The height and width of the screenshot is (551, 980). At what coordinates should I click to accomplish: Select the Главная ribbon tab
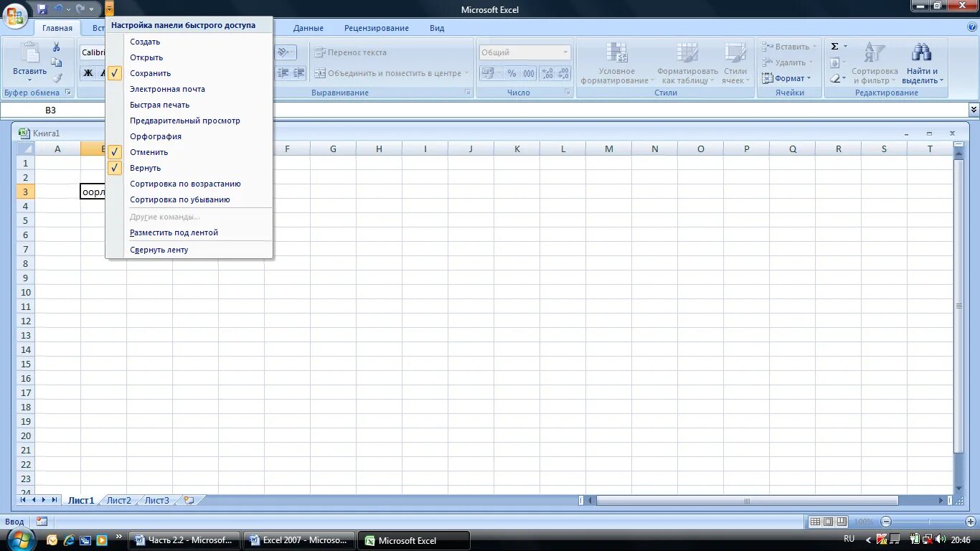[57, 28]
